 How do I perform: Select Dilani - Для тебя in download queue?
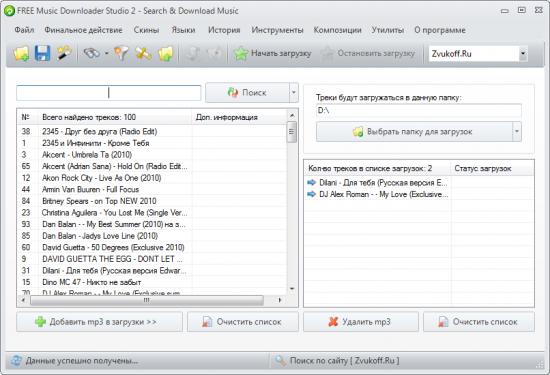419,183
